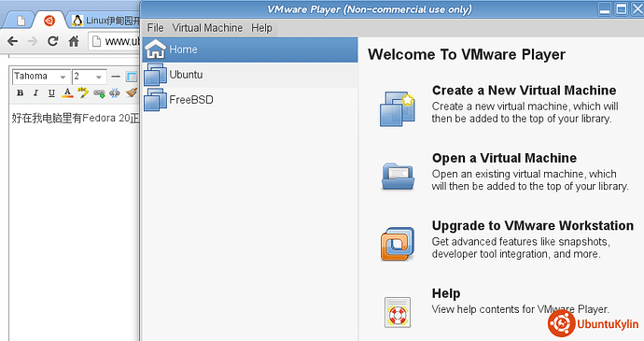644x341 pixels.
Task: Click the Create a New Virtual Machine icon
Action: click(x=398, y=108)
